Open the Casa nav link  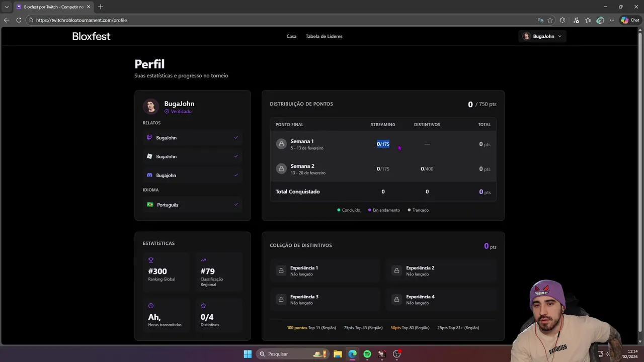pos(291,36)
